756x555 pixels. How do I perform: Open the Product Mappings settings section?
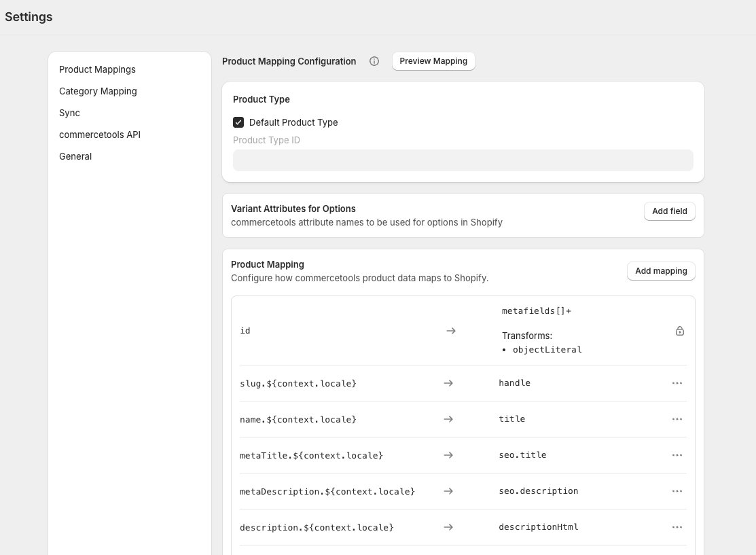[x=97, y=69]
